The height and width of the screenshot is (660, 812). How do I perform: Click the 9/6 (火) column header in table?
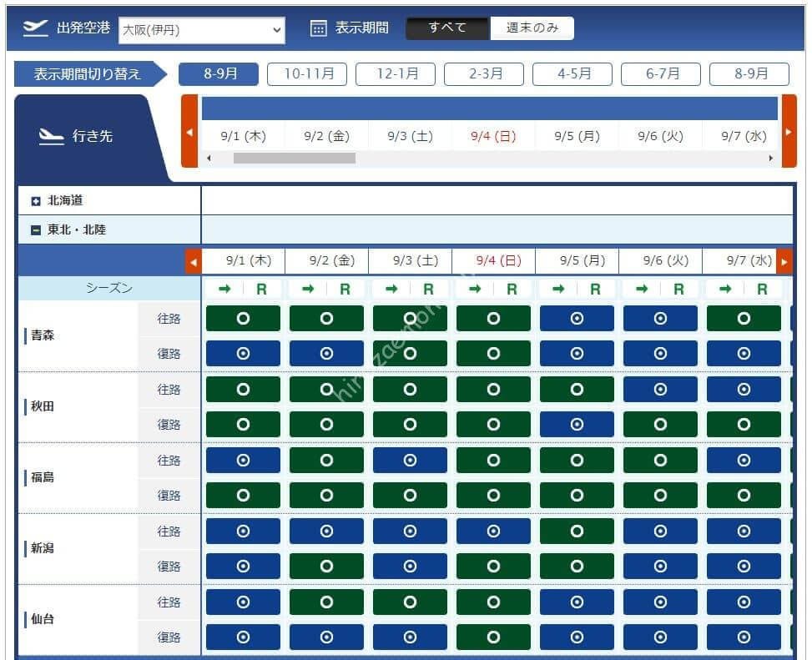660,261
